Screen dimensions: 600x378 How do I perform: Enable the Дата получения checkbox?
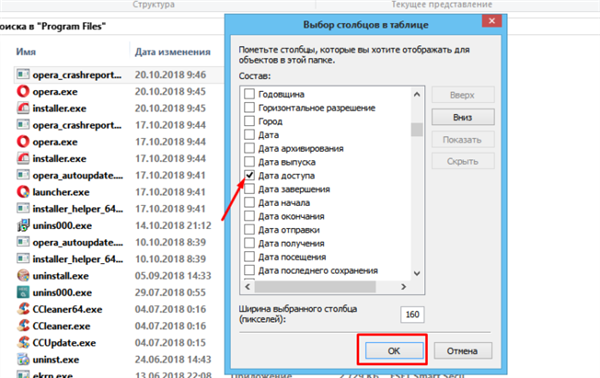[x=249, y=243]
